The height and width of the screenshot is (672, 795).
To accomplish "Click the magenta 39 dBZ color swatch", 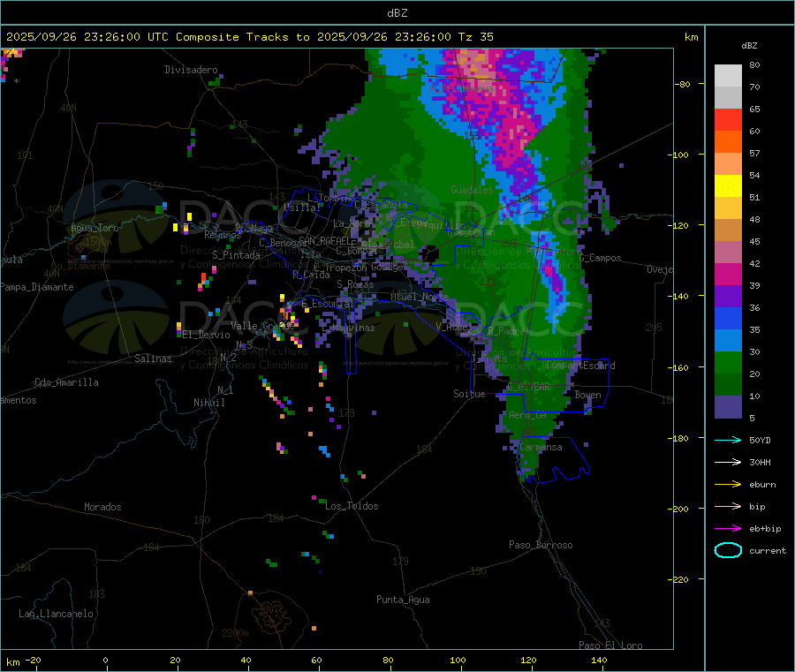I will 728,274.
